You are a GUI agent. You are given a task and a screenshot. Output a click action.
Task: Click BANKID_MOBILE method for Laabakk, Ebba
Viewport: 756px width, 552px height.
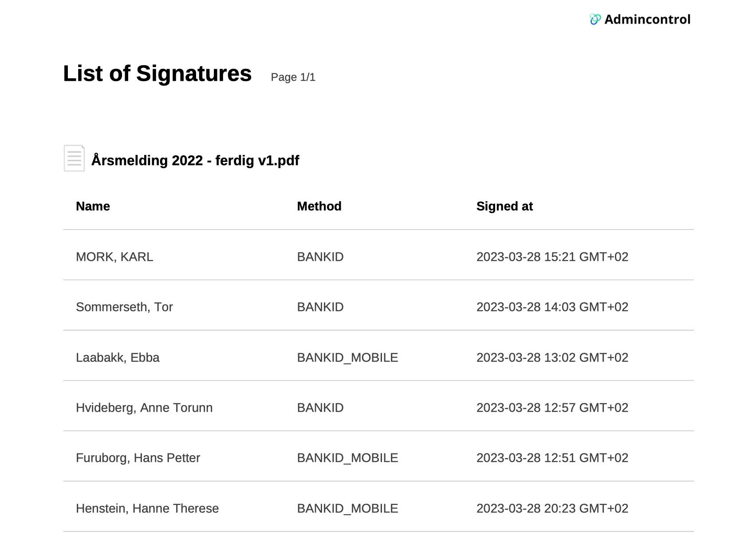(x=347, y=358)
